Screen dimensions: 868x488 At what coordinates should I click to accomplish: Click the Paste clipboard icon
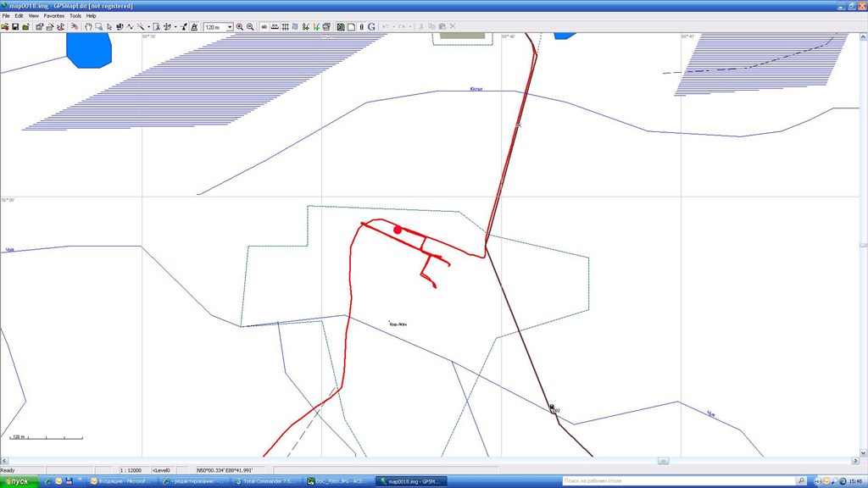click(x=442, y=26)
